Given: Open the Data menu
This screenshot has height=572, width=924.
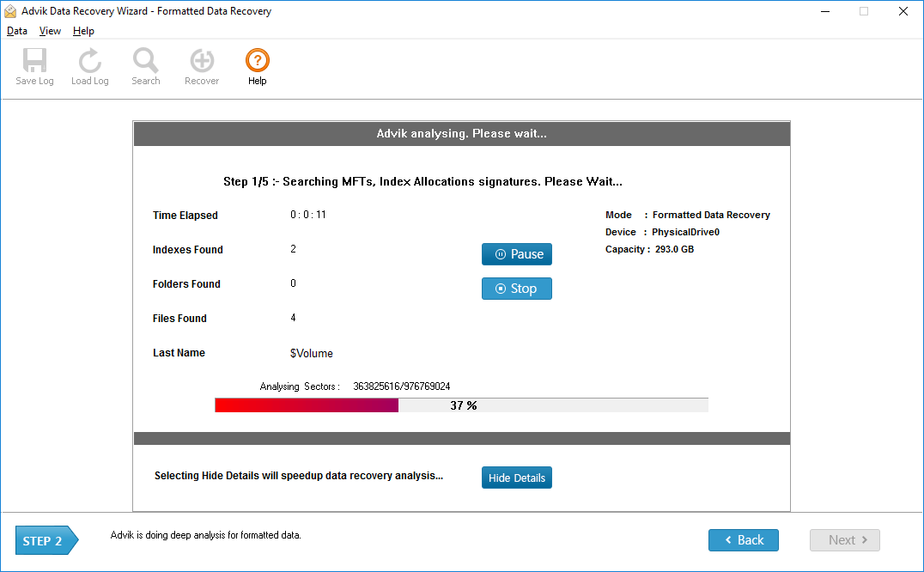Looking at the screenshot, I should pyautogui.click(x=17, y=30).
